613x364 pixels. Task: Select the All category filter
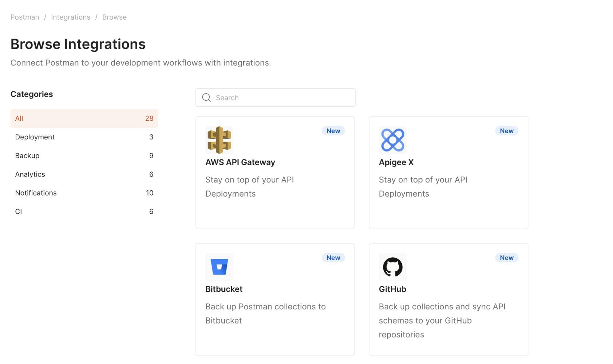point(84,118)
